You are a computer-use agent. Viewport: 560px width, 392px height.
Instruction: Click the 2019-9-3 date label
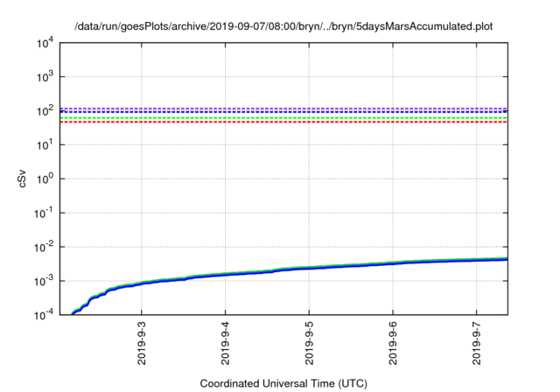point(142,343)
